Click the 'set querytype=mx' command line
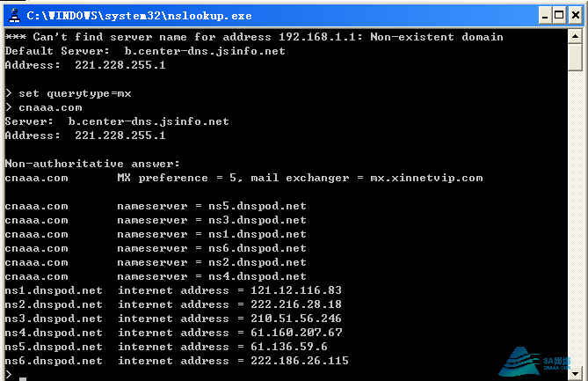 pos(75,93)
